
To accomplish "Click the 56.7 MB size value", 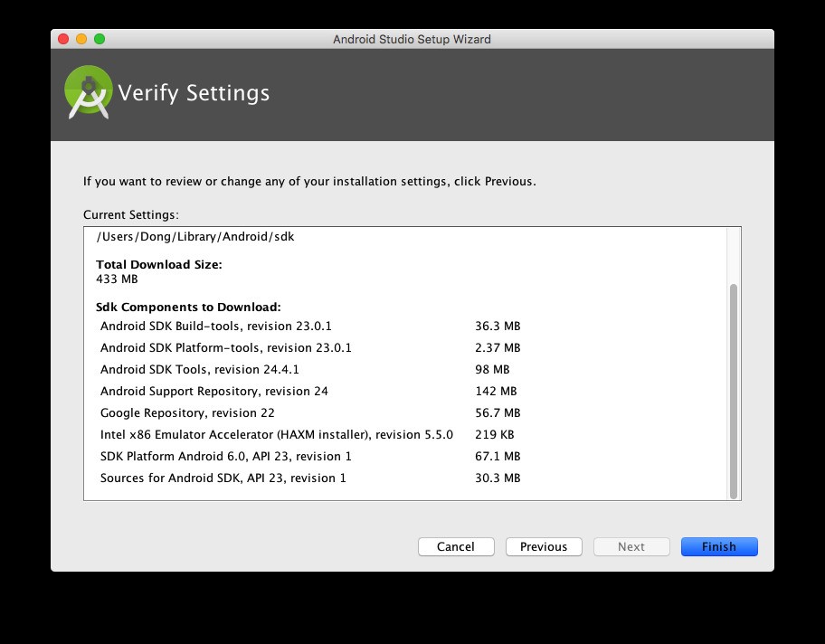I will (x=498, y=413).
